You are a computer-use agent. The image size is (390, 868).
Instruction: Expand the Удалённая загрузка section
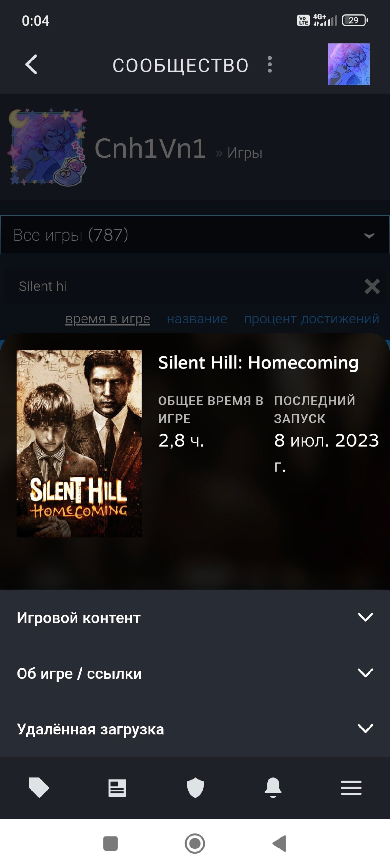(195, 729)
